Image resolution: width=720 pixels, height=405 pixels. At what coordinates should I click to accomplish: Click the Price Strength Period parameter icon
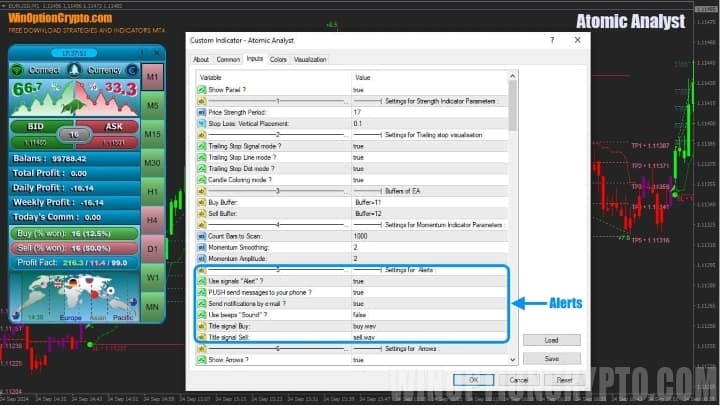pyautogui.click(x=201, y=112)
